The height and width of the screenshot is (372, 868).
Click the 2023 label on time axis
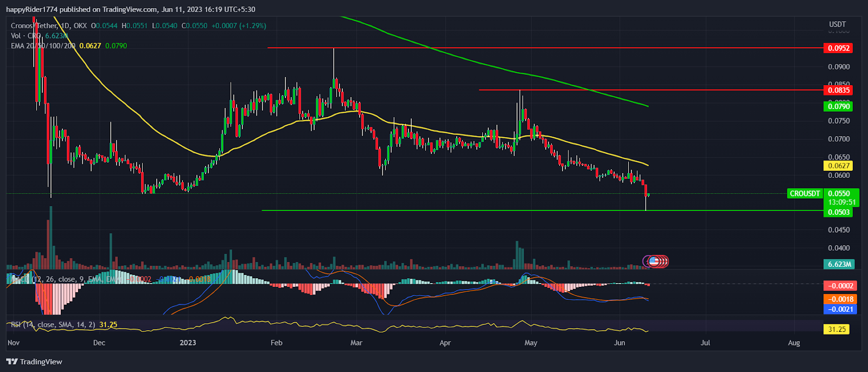pos(188,343)
